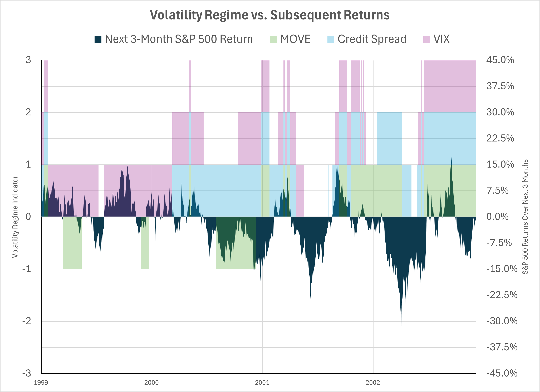Viewport: 540px width, 392px height.
Task: Select the S&P 500 Returns Over Next 3 Months axis title
Action: [525, 217]
